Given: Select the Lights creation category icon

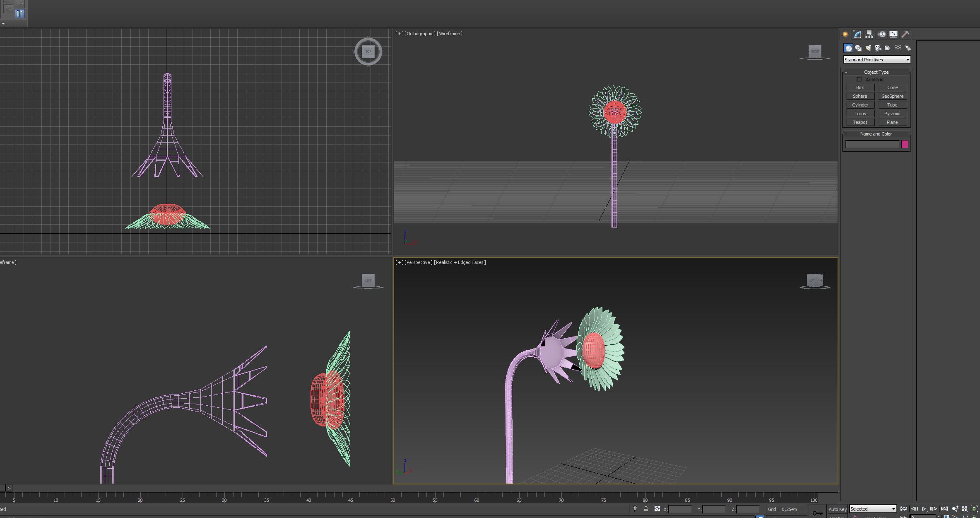Looking at the screenshot, I should pyautogui.click(x=868, y=48).
